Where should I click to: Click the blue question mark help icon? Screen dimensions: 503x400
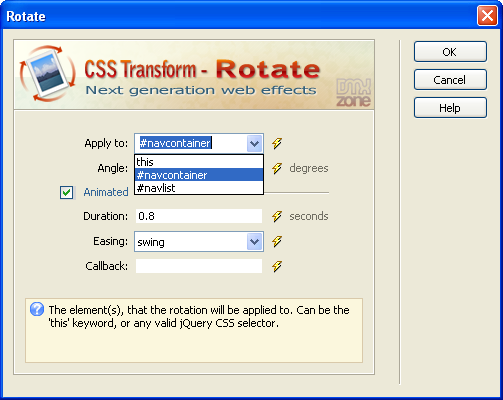(37, 309)
